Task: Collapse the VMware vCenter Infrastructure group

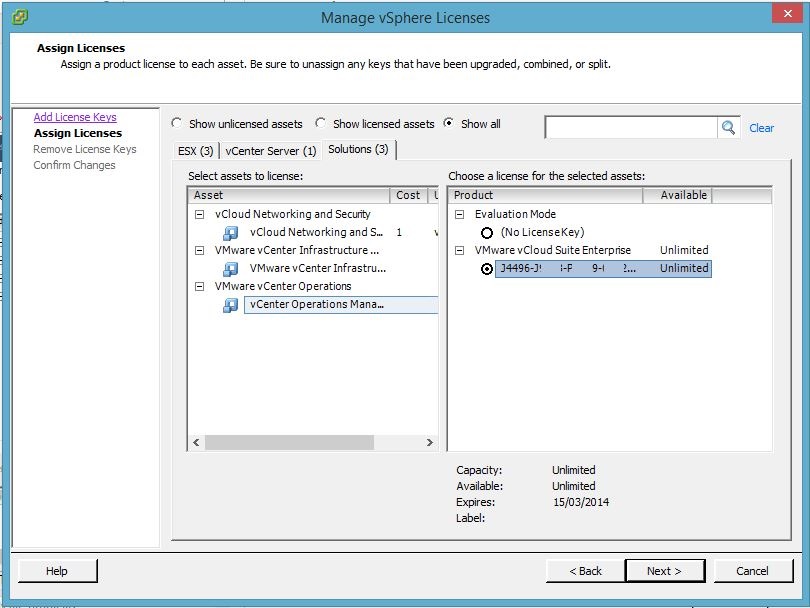Action: pos(199,251)
